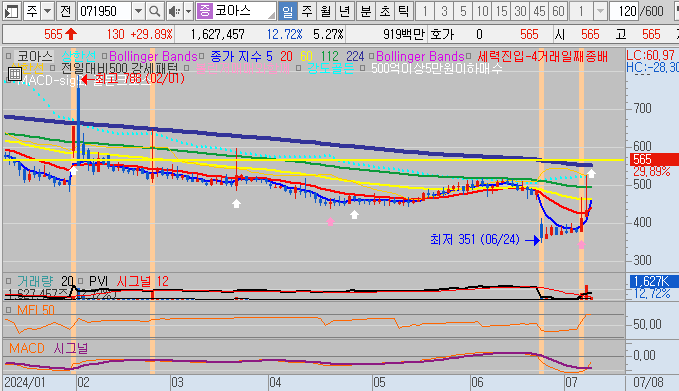Expand the 주 market type dropdown arrow
The width and height of the screenshot is (679, 391).
point(47,11)
